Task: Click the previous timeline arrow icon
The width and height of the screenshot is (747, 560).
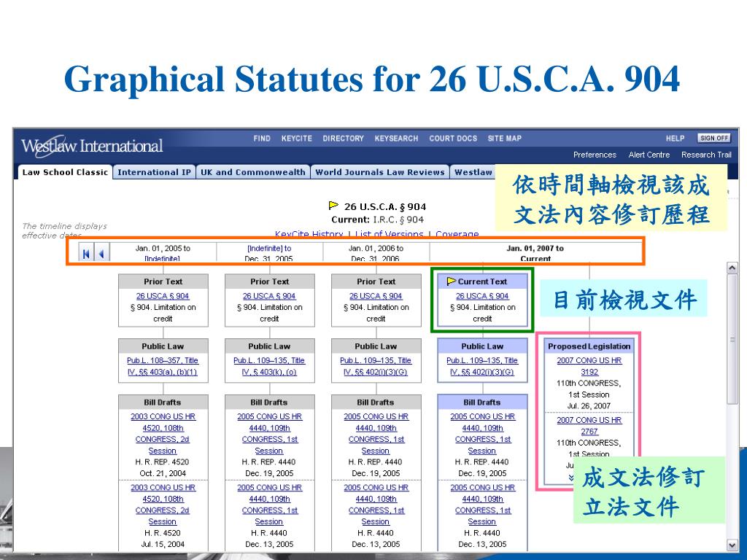Action: click(101, 254)
